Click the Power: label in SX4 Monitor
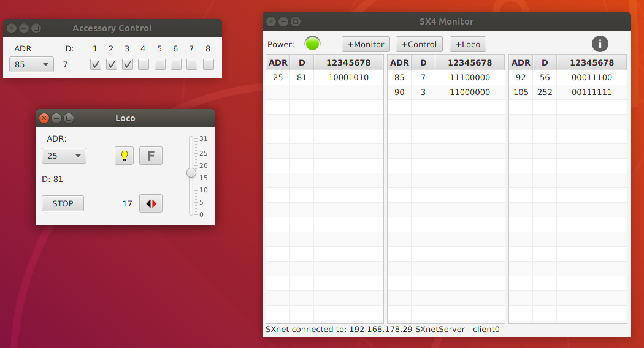Viewport: 644px width, 348px height. [x=281, y=44]
